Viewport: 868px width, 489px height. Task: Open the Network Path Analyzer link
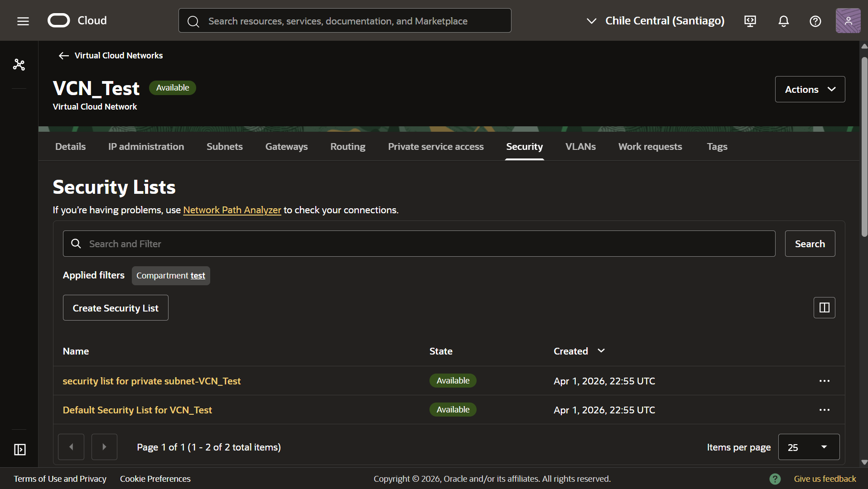[x=232, y=210]
